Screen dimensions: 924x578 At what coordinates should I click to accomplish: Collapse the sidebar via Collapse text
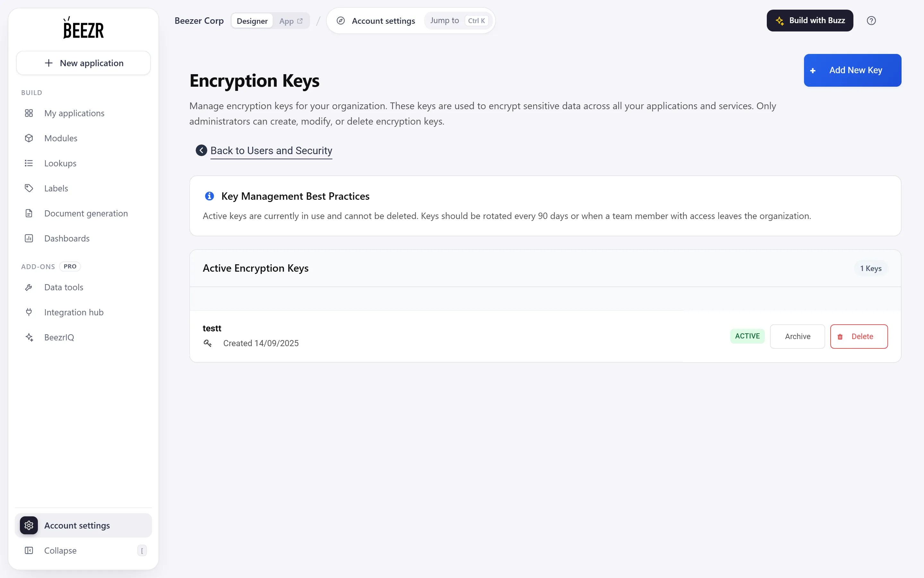point(60,550)
